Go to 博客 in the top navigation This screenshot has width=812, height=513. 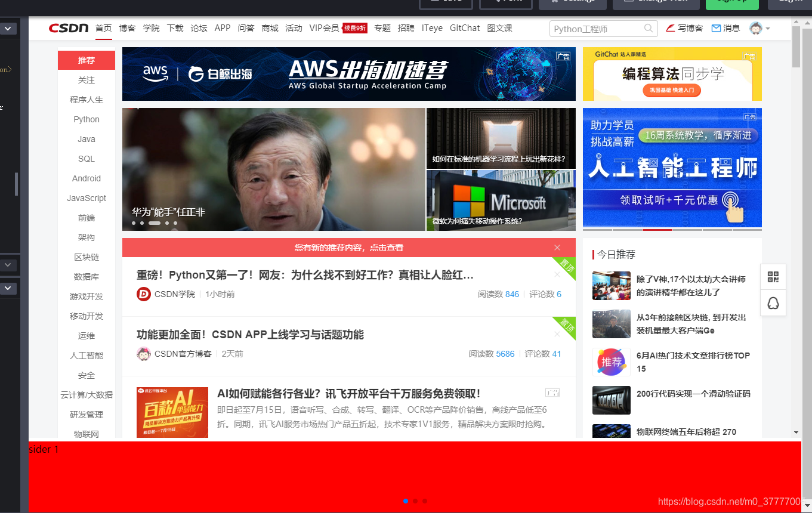click(x=127, y=28)
